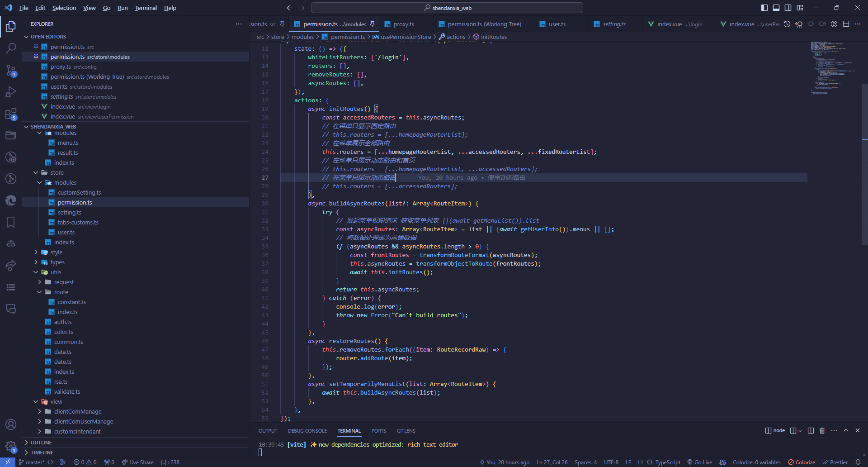868x467 pixels.
Task: Click master branch in status bar
Action: pyautogui.click(x=31, y=462)
